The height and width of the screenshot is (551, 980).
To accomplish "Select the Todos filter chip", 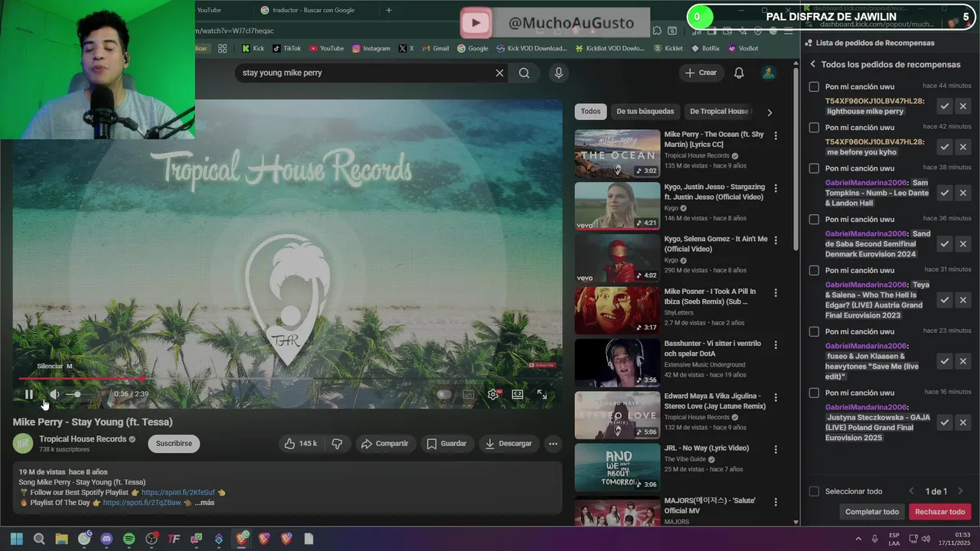I will 590,111.
